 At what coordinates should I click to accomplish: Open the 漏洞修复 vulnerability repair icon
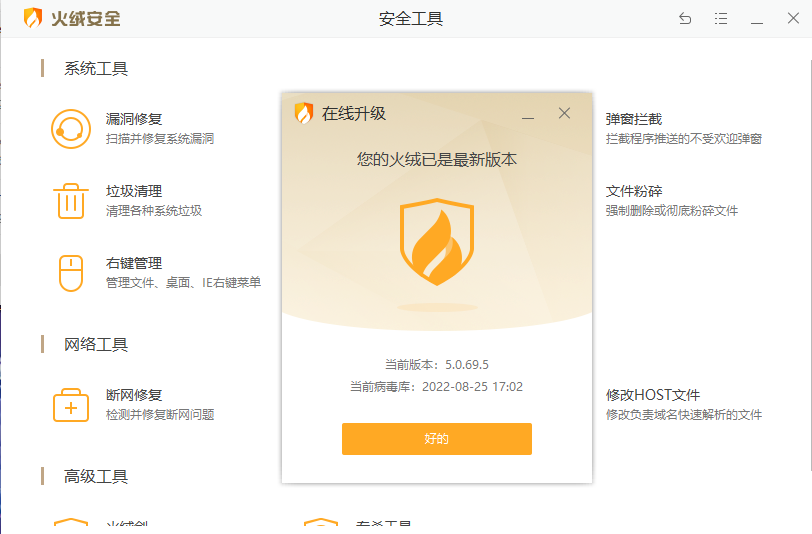pyautogui.click(x=71, y=128)
